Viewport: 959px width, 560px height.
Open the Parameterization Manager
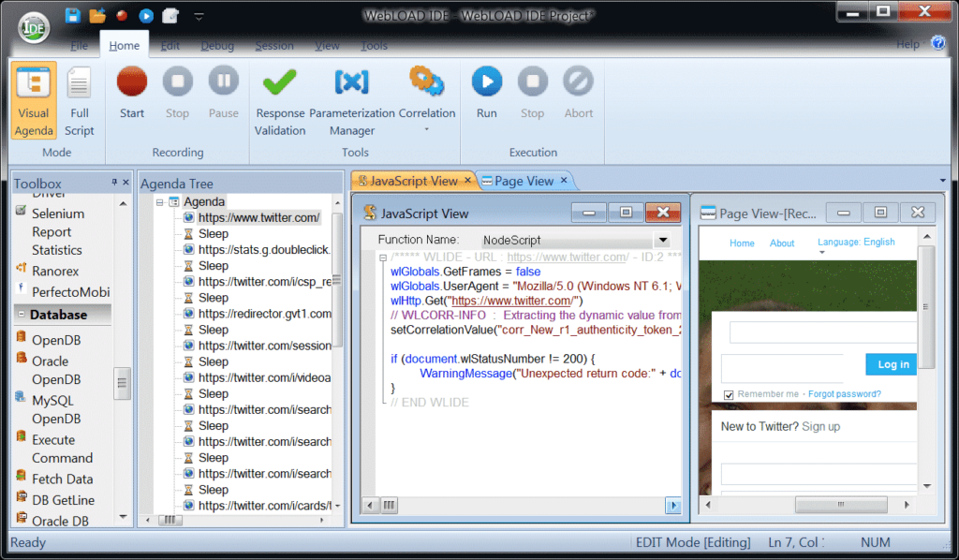pos(352,101)
